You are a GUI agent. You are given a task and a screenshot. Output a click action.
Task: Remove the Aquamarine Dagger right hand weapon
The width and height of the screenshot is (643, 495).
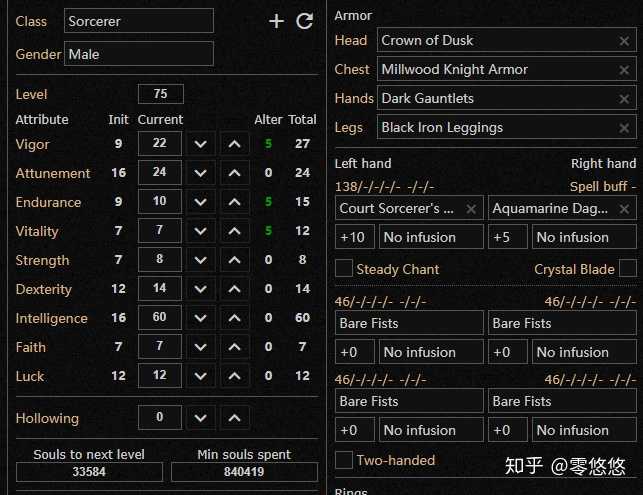pyautogui.click(x=624, y=209)
